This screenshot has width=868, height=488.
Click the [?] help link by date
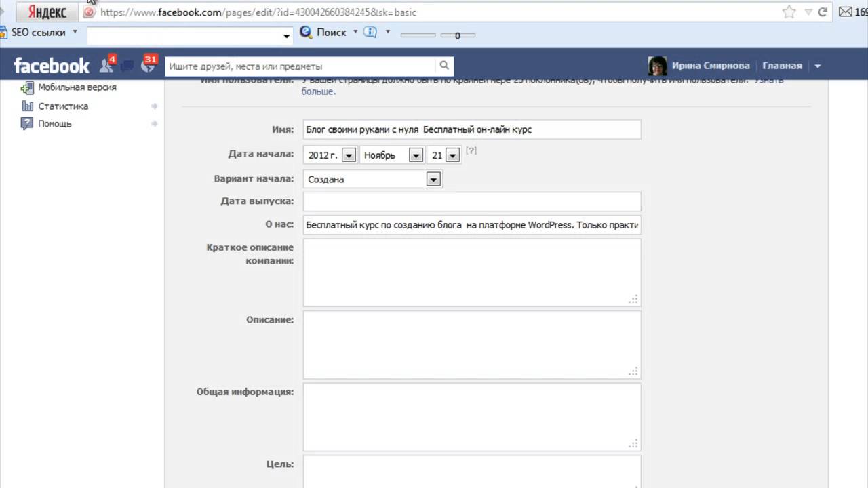[x=471, y=151]
